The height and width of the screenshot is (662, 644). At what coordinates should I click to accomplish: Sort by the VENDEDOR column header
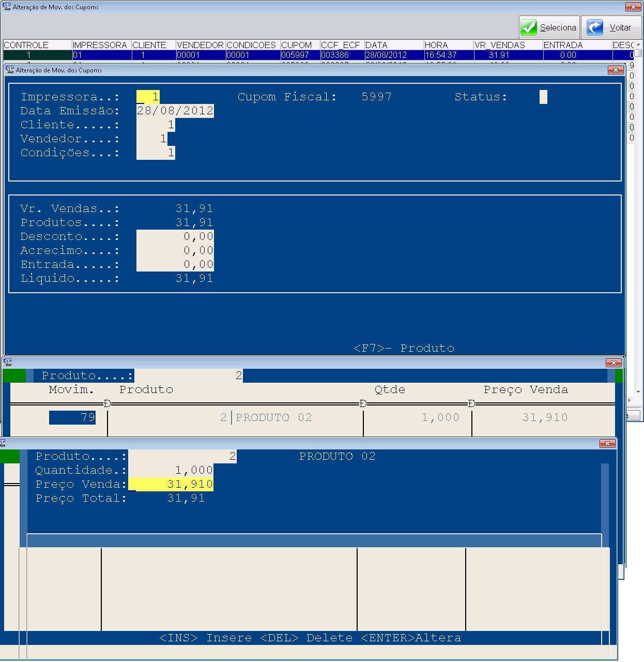pos(200,45)
